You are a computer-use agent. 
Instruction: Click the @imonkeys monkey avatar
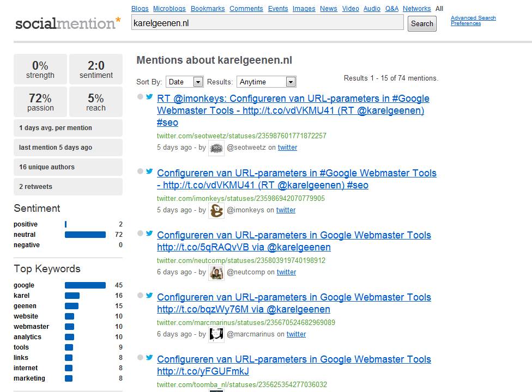click(216, 210)
